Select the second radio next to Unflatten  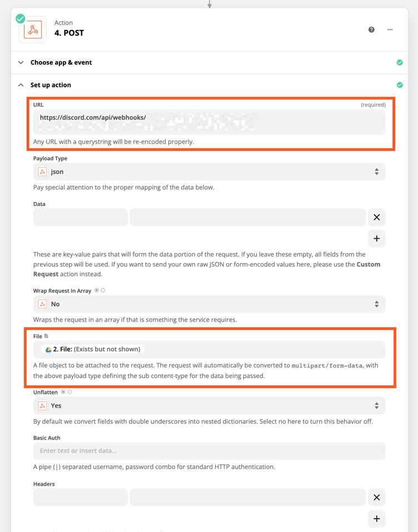[69, 392]
